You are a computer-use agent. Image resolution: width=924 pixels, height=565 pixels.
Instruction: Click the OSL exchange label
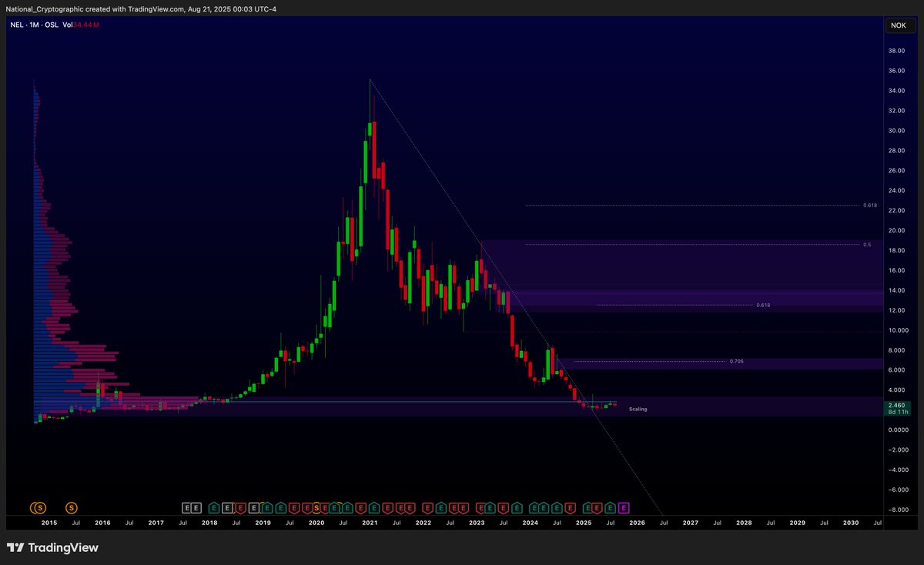(52, 25)
